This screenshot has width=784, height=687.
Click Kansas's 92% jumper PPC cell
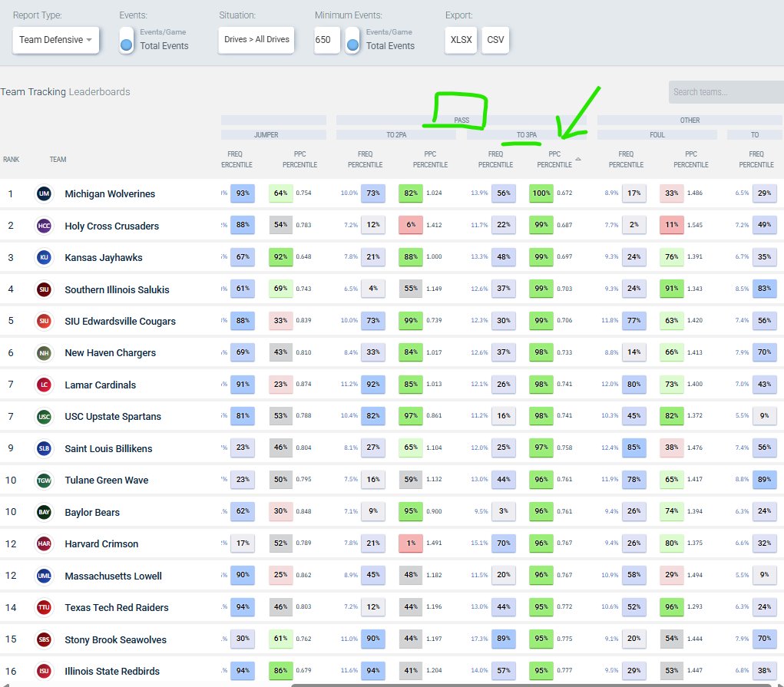click(280, 257)
